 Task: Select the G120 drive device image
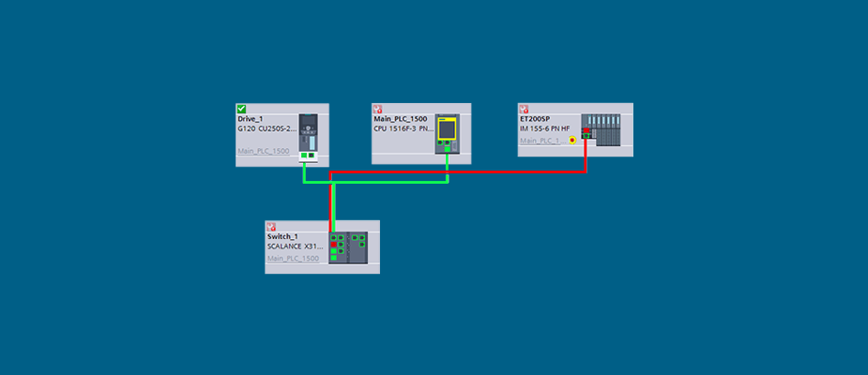pos(309,139)
